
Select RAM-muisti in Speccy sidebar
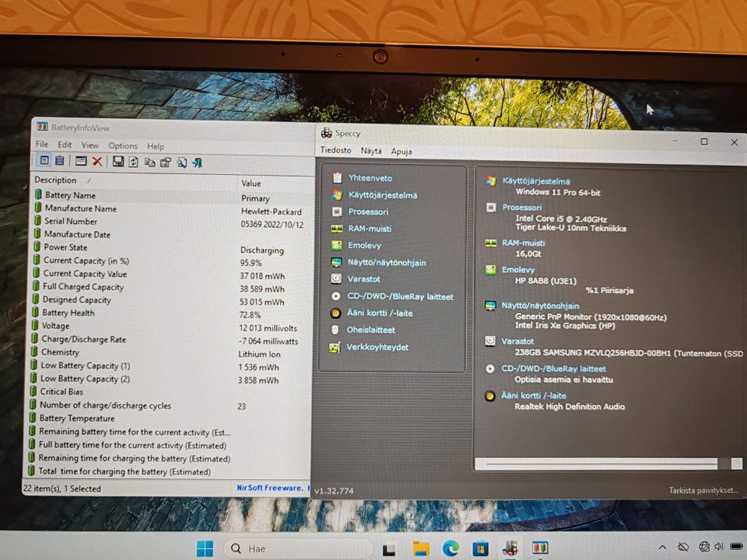point(370,229)
